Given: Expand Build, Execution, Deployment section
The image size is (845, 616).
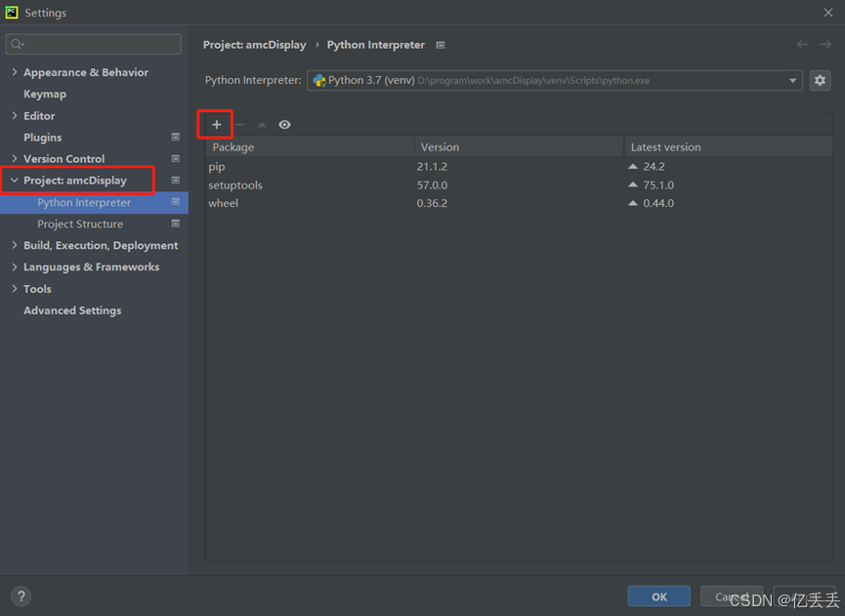Looking at the screenshot, I should tap(15, 245).
